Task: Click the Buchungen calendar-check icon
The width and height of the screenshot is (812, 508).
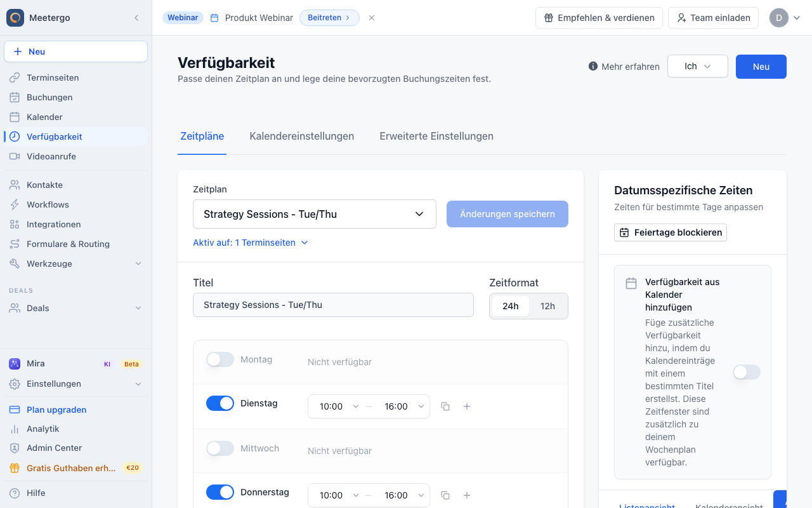Action: 15,97
